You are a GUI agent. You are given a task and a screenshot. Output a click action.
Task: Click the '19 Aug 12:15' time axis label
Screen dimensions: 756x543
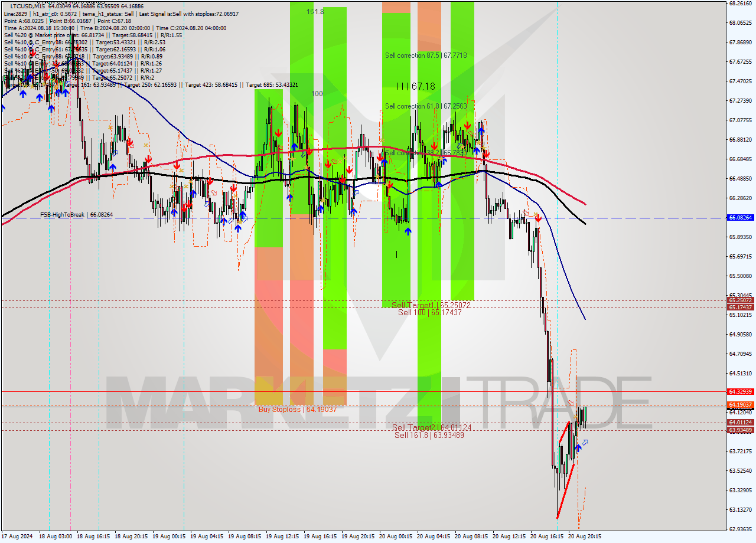coord(282,537)
